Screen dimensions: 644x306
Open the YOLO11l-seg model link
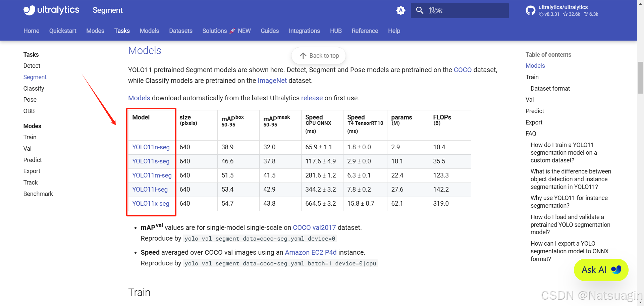pos(150,190)
